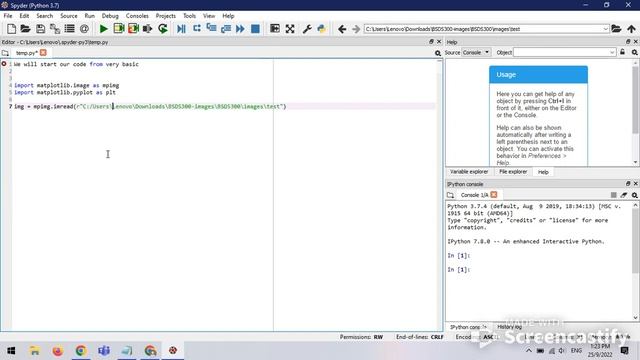Browse for a working directory folder icon
Viewport: 640px width, 360px height.
pos(616,29)
